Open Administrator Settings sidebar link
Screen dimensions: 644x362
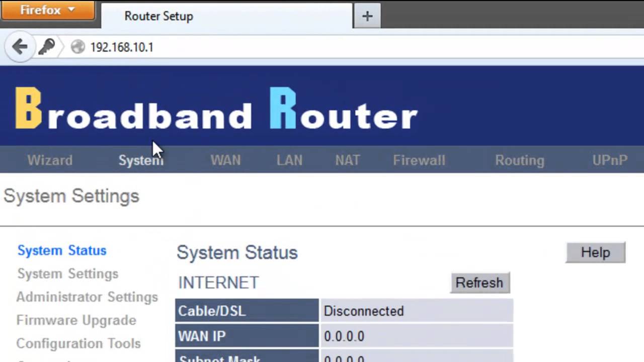[87, 297]
